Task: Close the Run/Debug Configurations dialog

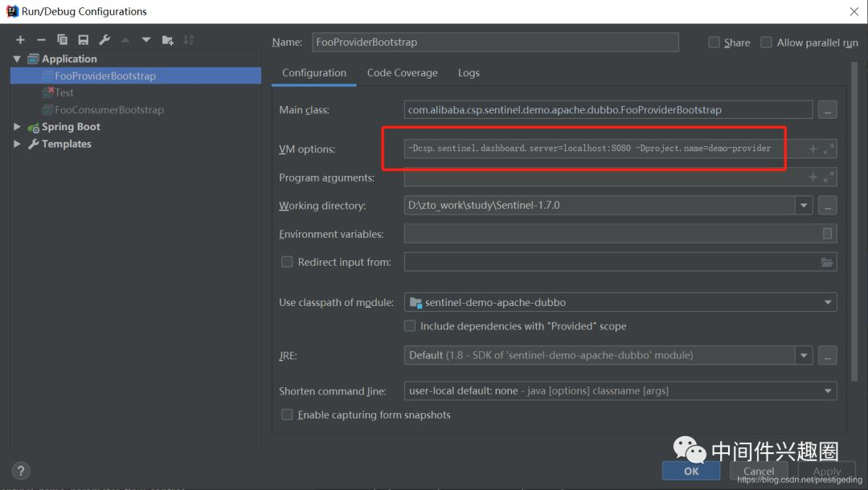Action: 854,11
